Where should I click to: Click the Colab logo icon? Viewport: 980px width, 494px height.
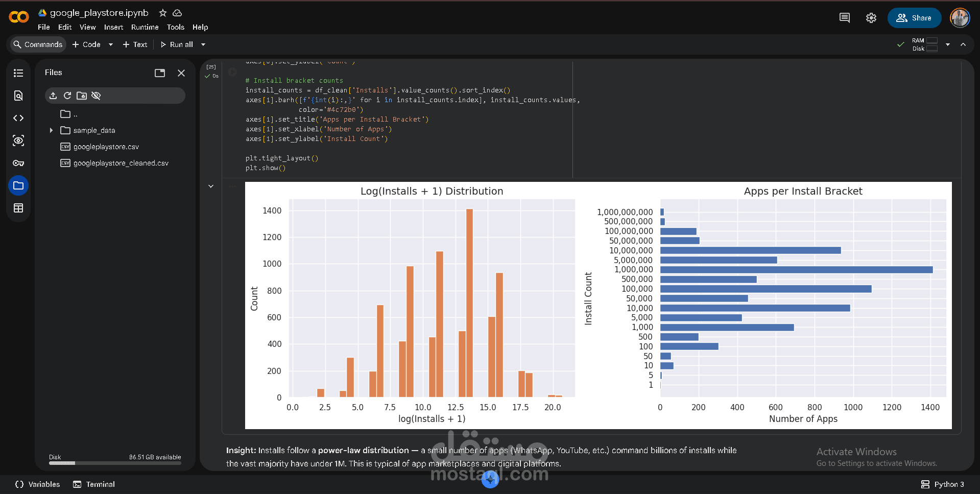tap(19, 17)
